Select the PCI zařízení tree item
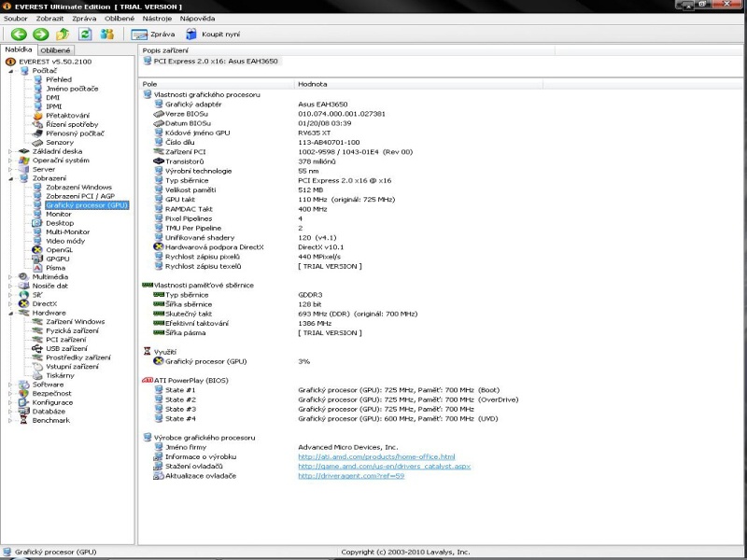The width and height of the screenshot is (747, 560). click(x=66, y=340)
